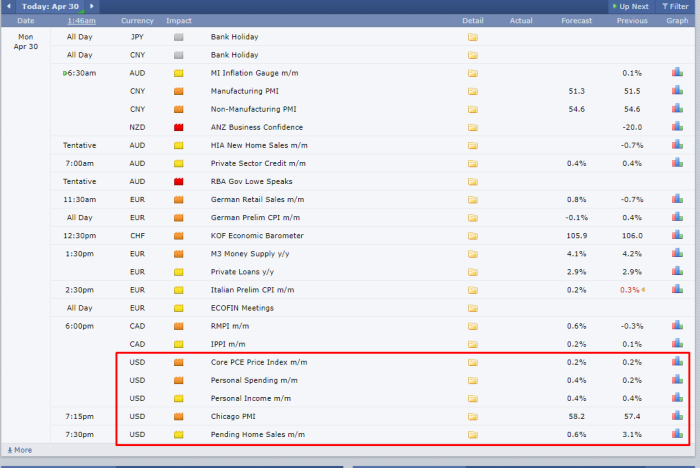Open graph for Italian Prelim CPI m/m
Image resolution: width=700 pixels, height=468 pixels.
pos(677,289)
